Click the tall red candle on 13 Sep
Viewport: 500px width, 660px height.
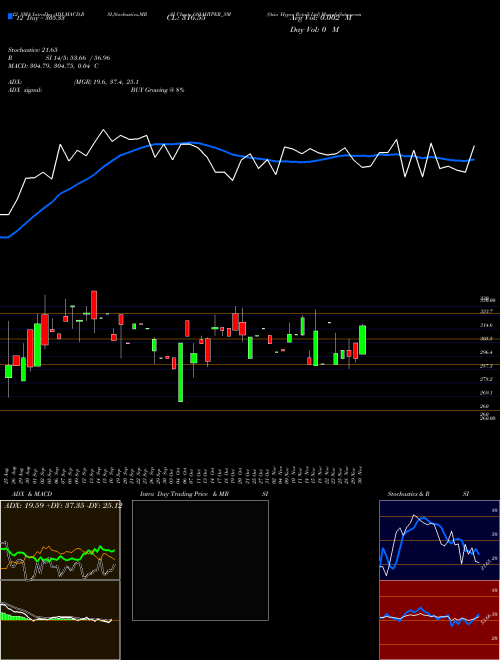[x=94, y=305]
